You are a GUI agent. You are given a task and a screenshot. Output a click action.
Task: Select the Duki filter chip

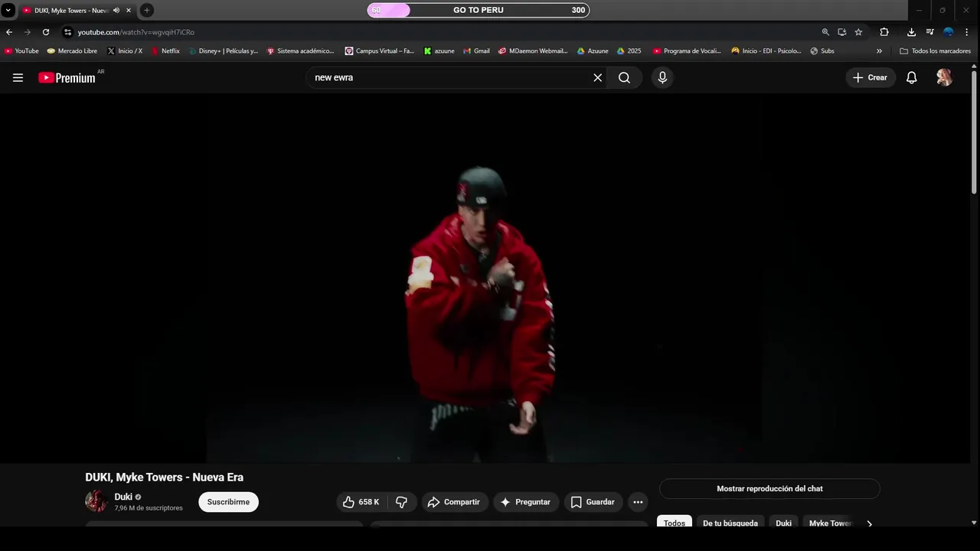783,523
